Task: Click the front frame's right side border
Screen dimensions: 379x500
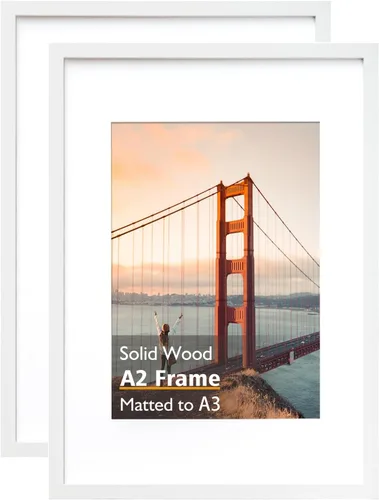Action: pyautogui.click(x=370, y=272)
